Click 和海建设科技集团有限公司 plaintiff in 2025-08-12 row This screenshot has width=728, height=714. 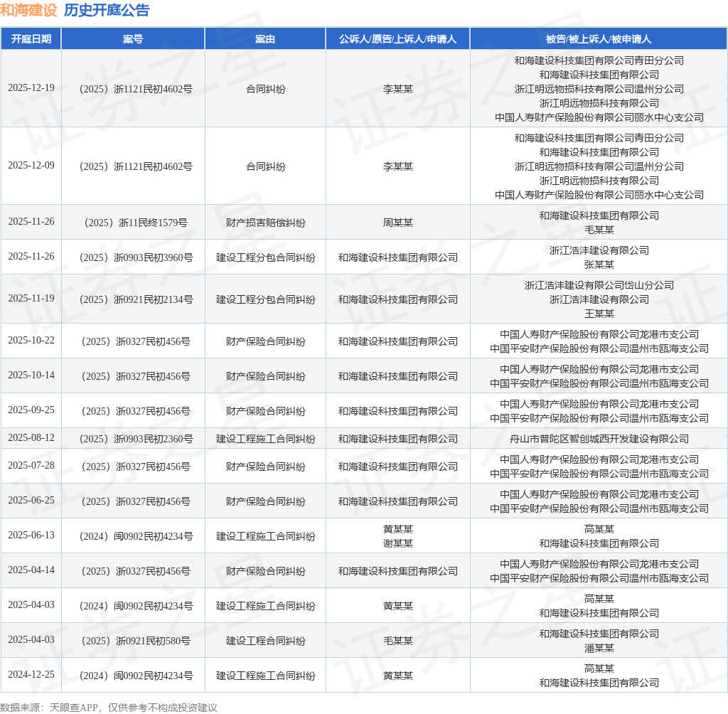point(398,439)
